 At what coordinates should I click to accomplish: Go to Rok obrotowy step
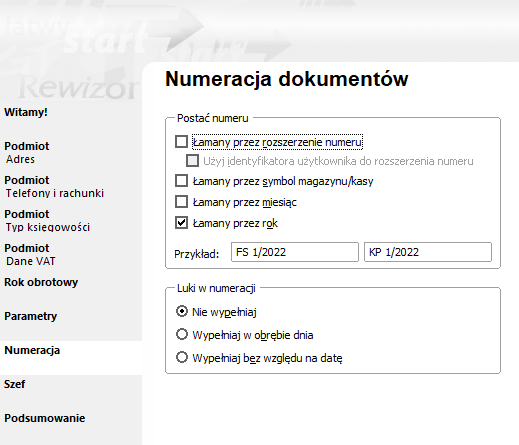(41, 282)
